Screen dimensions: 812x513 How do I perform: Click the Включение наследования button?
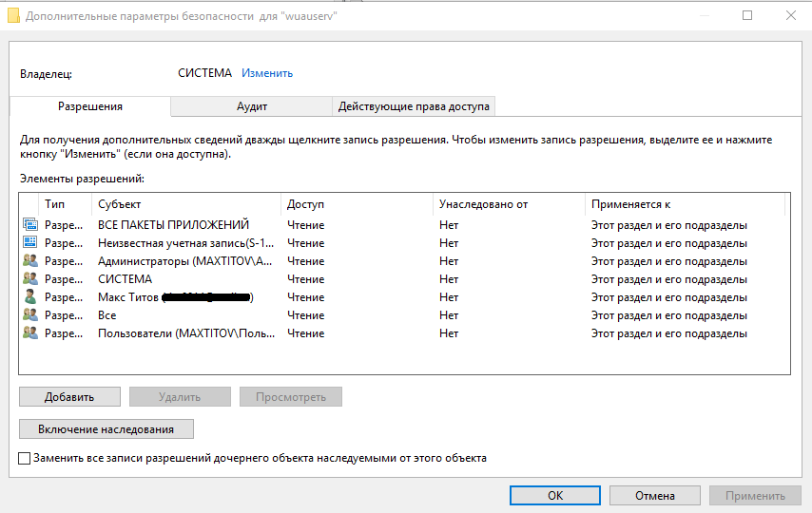(106, 429)
